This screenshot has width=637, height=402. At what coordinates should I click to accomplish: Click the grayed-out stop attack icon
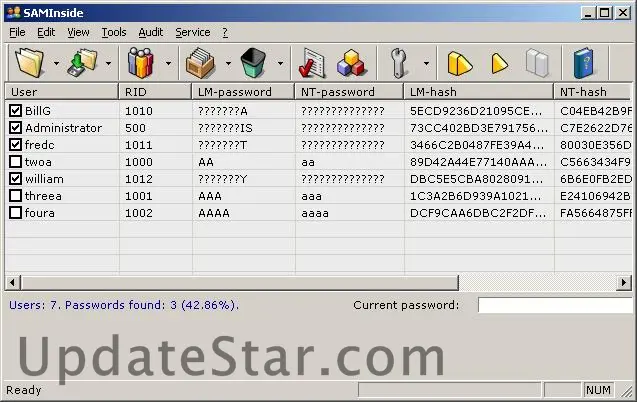(537, 63)
